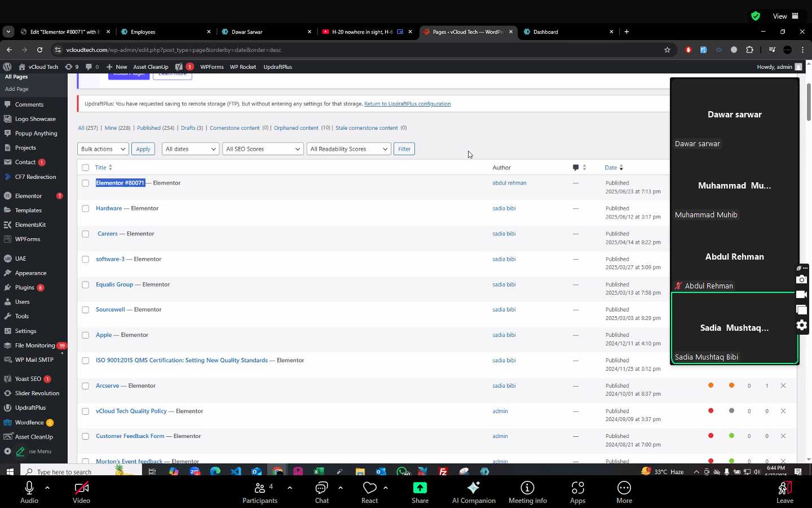Viewport: 812px width, 508px height.
Task: Switch to the Dawar Sarwar browser tab
Action: pyautogui.click(x=267, y=32)
